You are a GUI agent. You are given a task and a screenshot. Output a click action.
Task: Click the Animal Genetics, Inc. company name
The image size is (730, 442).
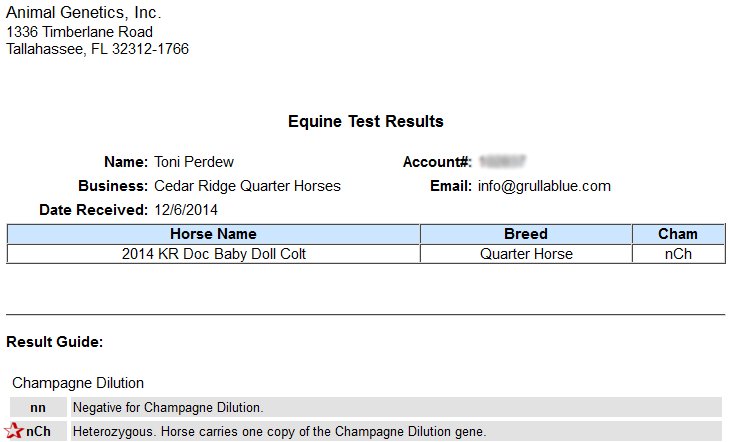pyautogui.click(x=83, y=13)
